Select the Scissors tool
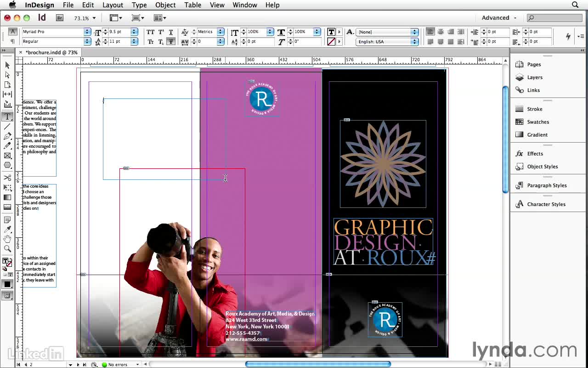 coord(7,178)
